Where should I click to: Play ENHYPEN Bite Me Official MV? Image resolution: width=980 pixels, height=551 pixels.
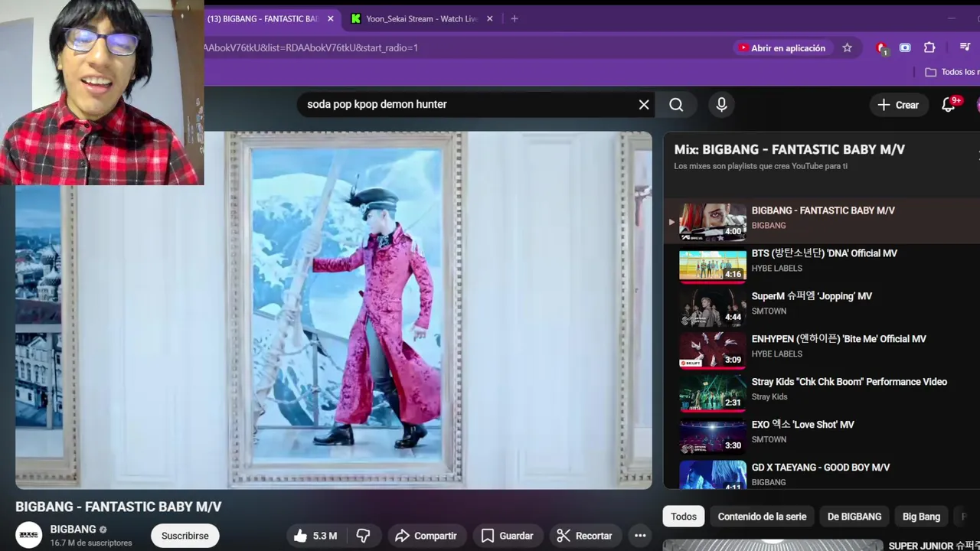tap(822, 351)
